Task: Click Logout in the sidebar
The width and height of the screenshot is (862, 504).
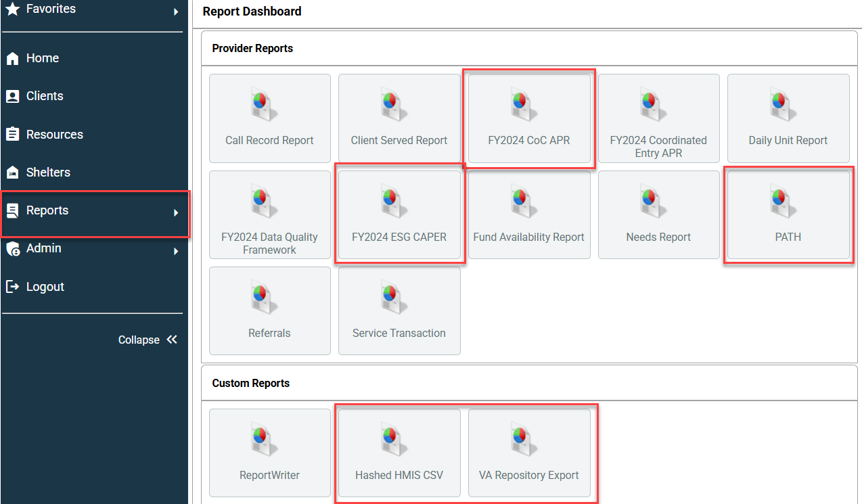Action: tap(45, 287)
